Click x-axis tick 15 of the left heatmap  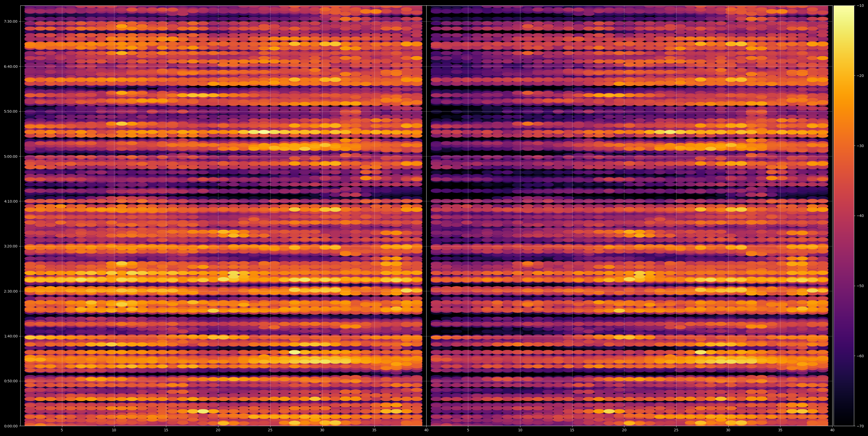166,430
